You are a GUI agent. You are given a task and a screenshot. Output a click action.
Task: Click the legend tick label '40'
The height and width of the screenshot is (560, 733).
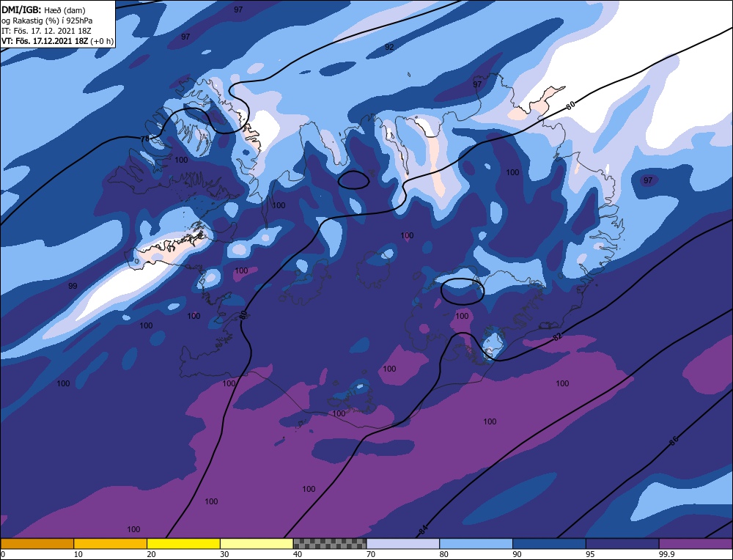[298, 554]
